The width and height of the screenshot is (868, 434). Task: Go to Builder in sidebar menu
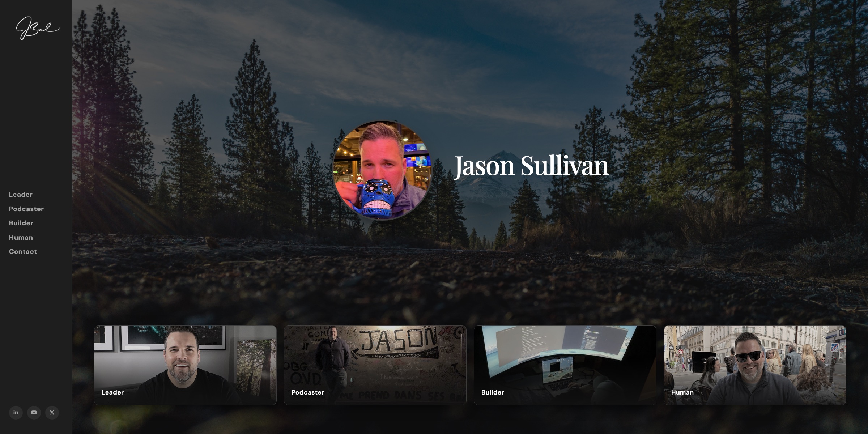[x=21, y=223]
